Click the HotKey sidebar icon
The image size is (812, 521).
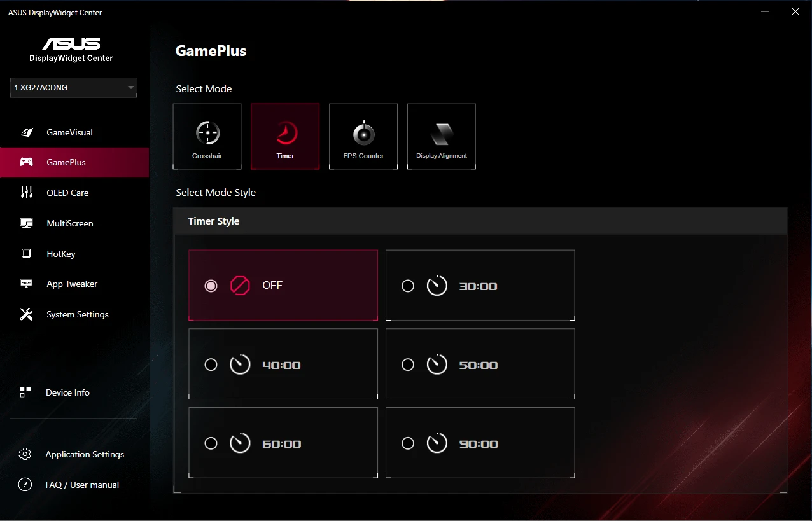coord(26,254)
